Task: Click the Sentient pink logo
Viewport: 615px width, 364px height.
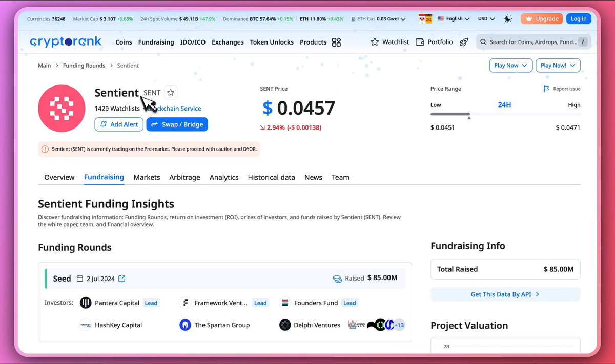Action: point(61,108)
